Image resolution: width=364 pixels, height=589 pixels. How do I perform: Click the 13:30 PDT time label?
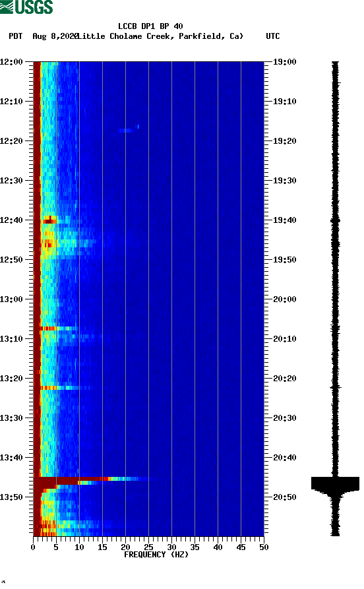pos(11,418)
